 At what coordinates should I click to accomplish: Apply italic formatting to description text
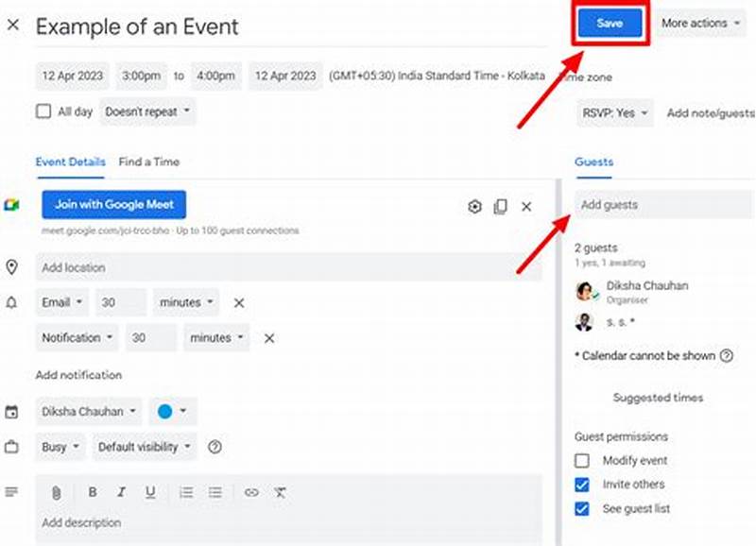pyautogui.click(x=120, y=492)
